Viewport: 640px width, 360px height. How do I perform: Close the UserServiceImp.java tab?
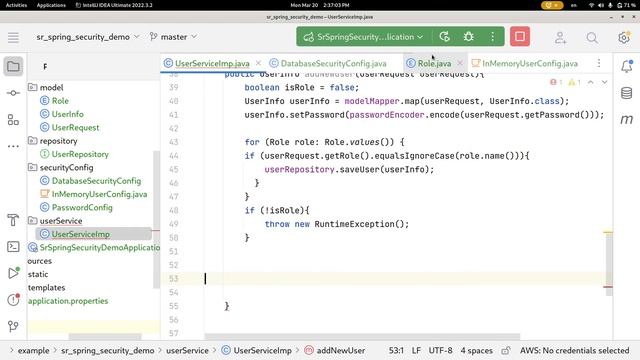pyautogui.click(x=258, y=63)
